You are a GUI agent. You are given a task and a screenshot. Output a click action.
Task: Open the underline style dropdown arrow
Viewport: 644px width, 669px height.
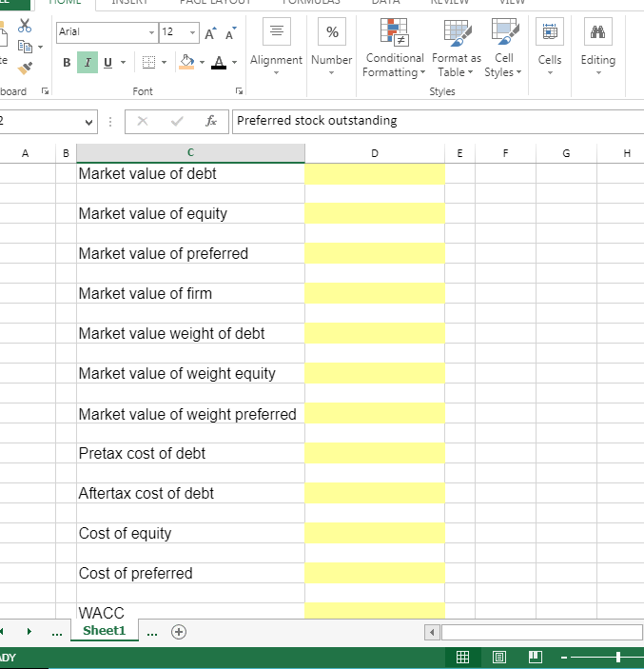[x=124, y=63]
